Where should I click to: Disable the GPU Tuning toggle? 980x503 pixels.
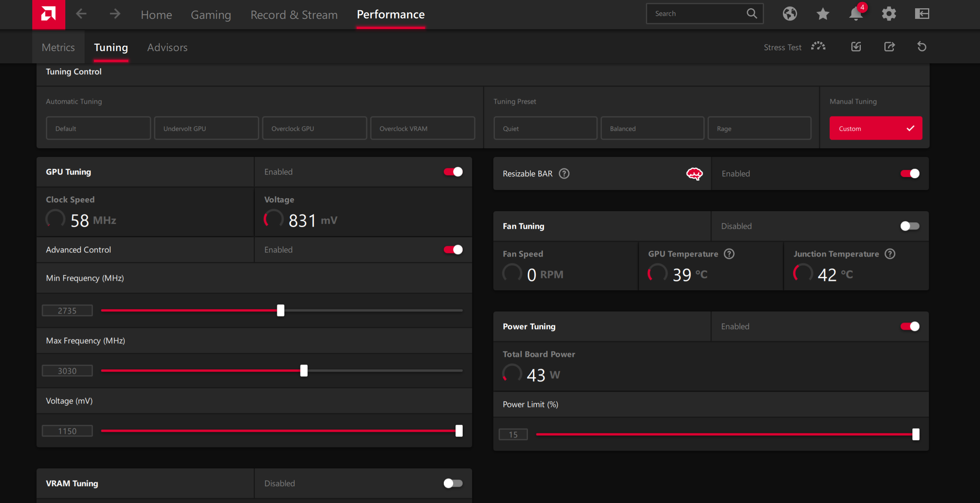(x=453, y=172)
